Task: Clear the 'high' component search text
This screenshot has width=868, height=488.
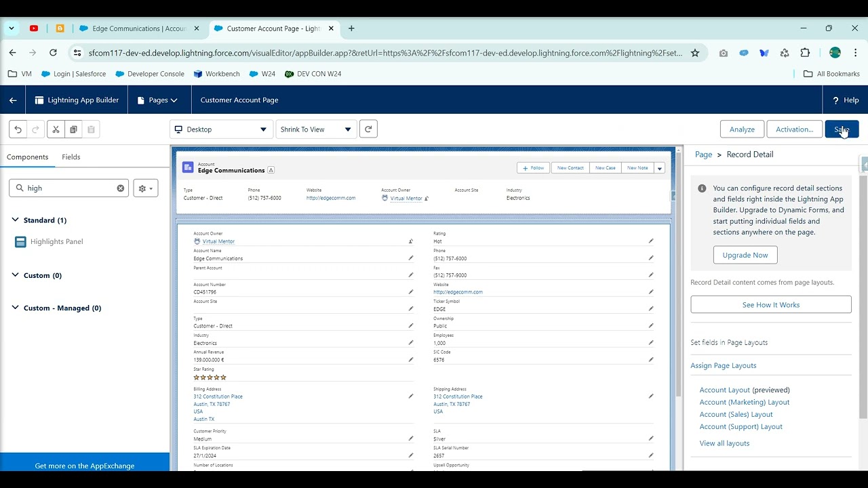Action: [121, 188]
